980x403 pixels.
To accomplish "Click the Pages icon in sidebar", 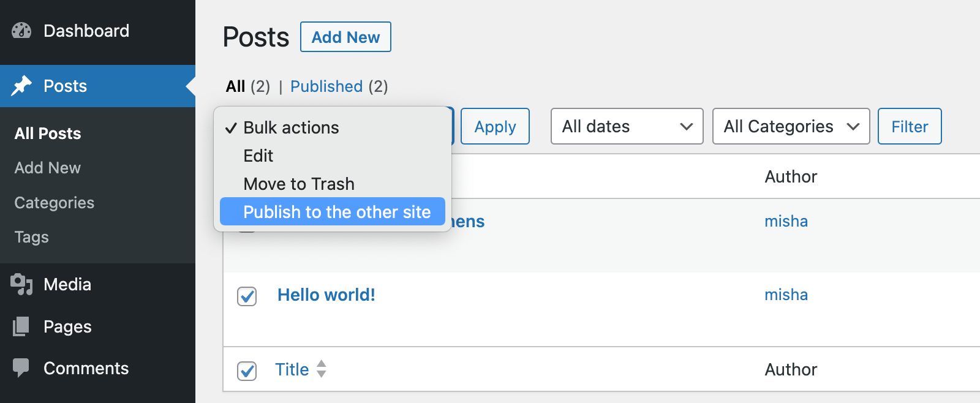I will [x=21, y=326].
